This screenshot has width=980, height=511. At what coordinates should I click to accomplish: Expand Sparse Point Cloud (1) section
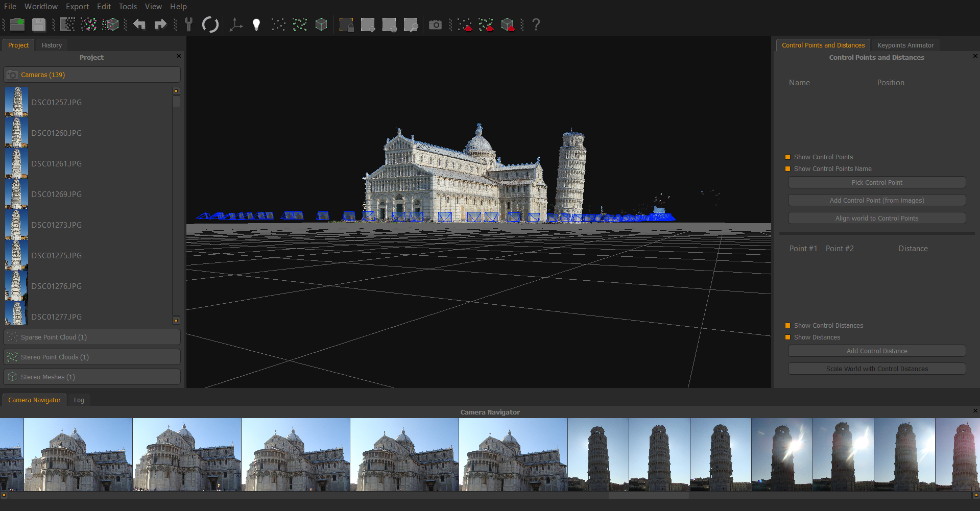(x=92, y=337)
